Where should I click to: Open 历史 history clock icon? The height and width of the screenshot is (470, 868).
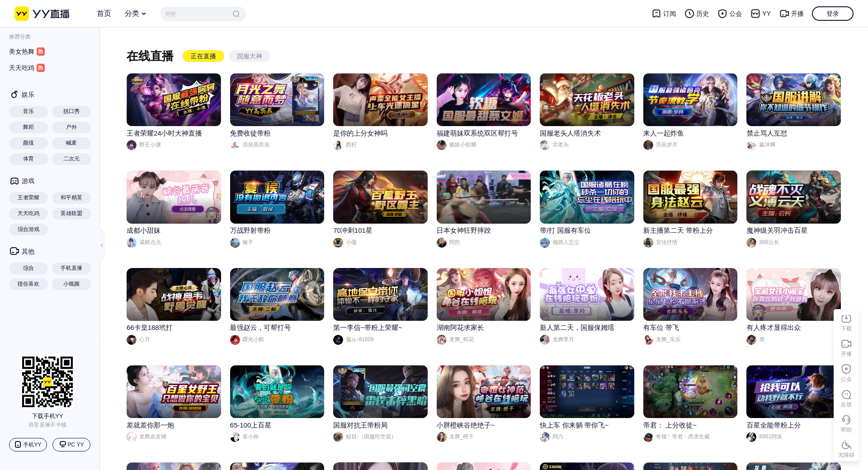689,14
